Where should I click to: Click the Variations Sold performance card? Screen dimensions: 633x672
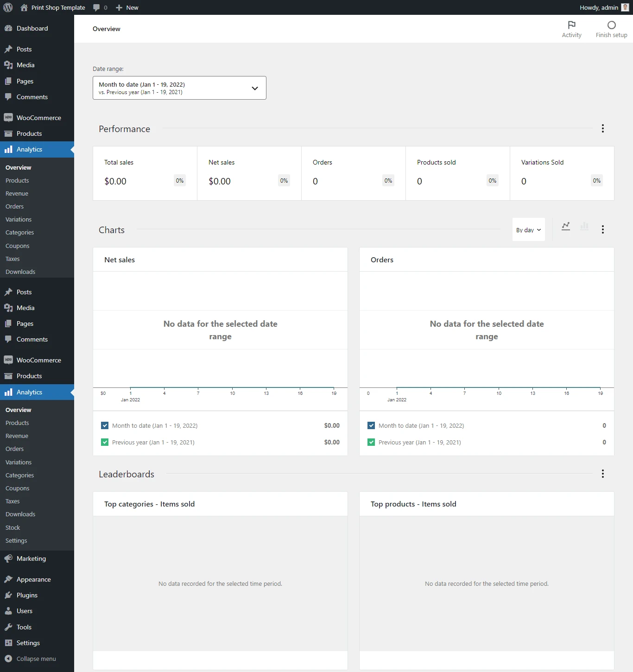point(562,173)
